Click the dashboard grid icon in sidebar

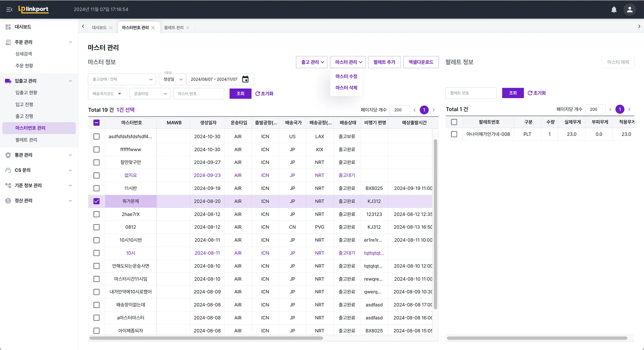(x=8, y=27)
